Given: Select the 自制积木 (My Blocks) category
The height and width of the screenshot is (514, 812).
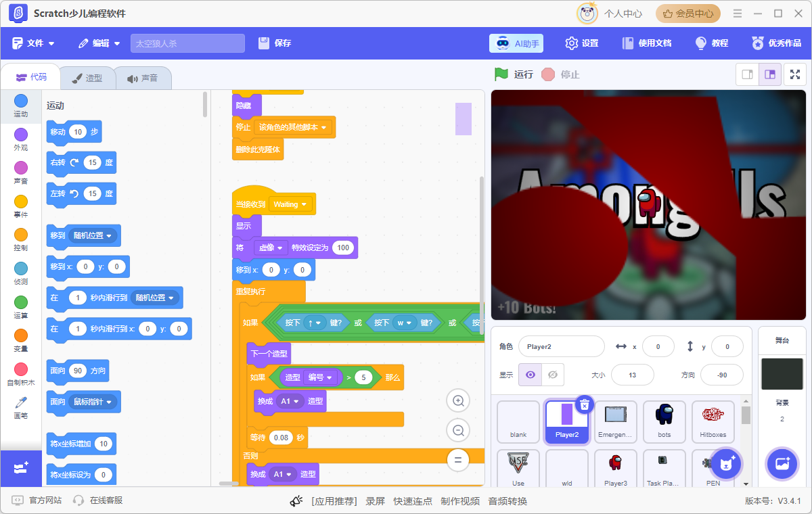Looking at the screenshot, I should pyautogui.click(x=21, y=375).
